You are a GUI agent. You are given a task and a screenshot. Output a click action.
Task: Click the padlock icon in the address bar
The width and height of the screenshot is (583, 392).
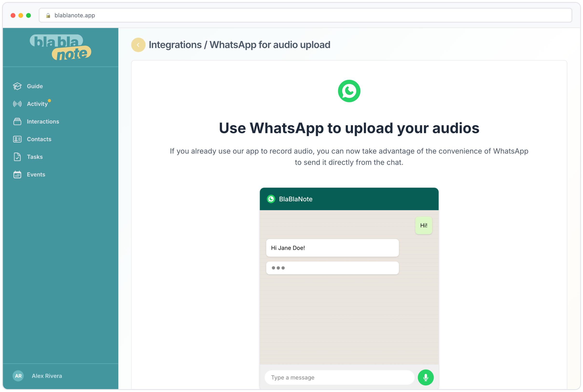point(48,15)
